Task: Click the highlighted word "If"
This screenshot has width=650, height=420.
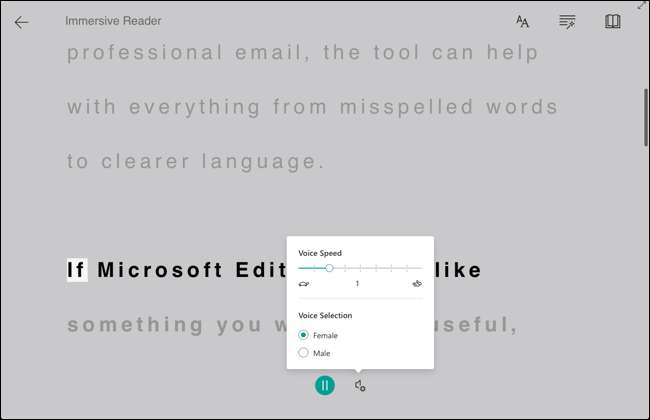Action: [x=77, y=270]
